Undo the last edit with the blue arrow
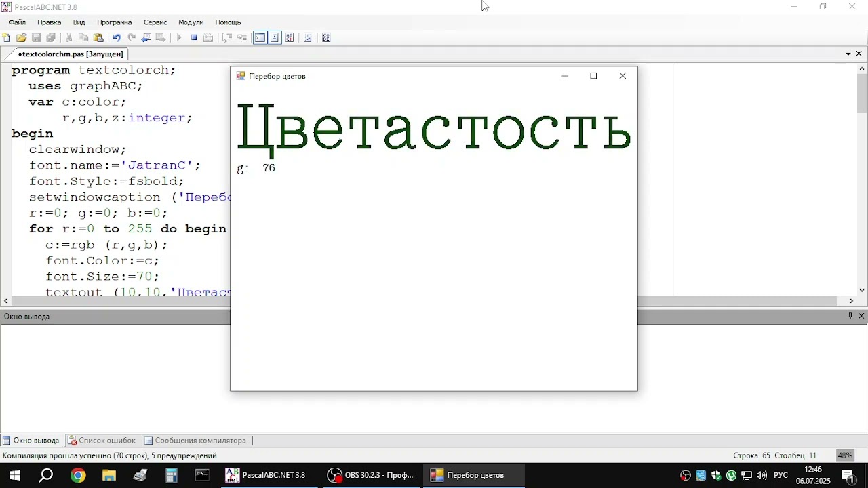This screenshot has height=488, width=868. click(x=117, y=38)
